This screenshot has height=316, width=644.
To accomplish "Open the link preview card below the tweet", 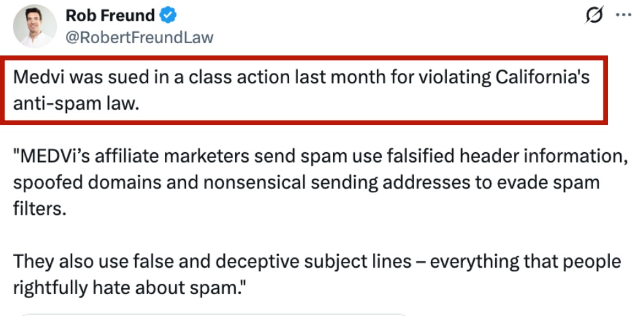I will pyautogui.click(x=213, y=314).
